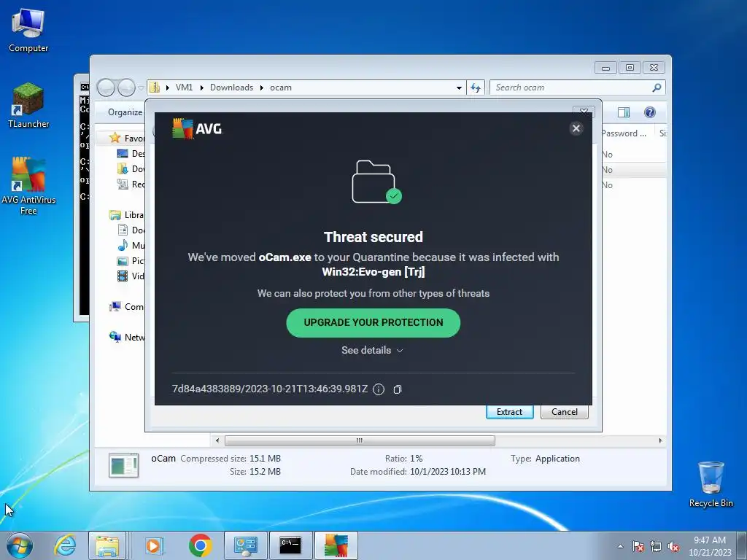
Task: Show info about the threat ID
Action: [x=379, y=389]
